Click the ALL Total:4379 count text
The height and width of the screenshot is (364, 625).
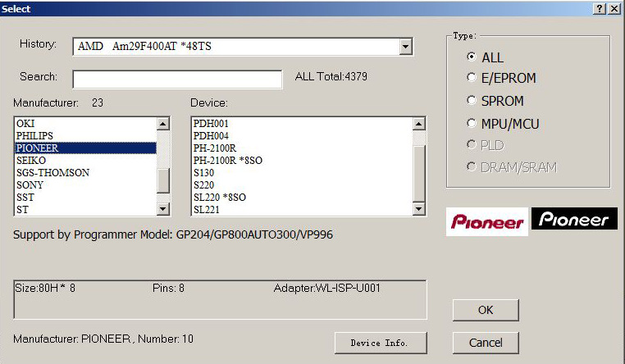pyautogui.click(x=331, y=76)
